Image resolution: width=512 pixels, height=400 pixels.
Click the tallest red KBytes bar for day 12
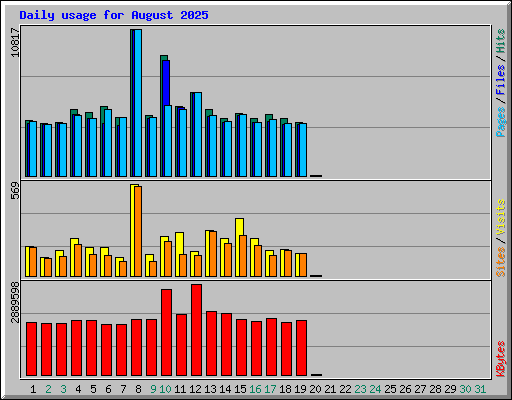tap(196, 330)
